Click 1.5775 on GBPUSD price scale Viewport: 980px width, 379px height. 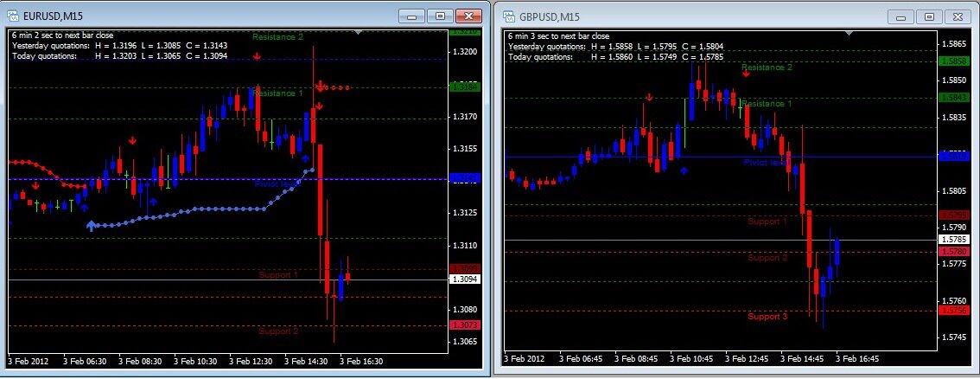click(x=954, y=264)
